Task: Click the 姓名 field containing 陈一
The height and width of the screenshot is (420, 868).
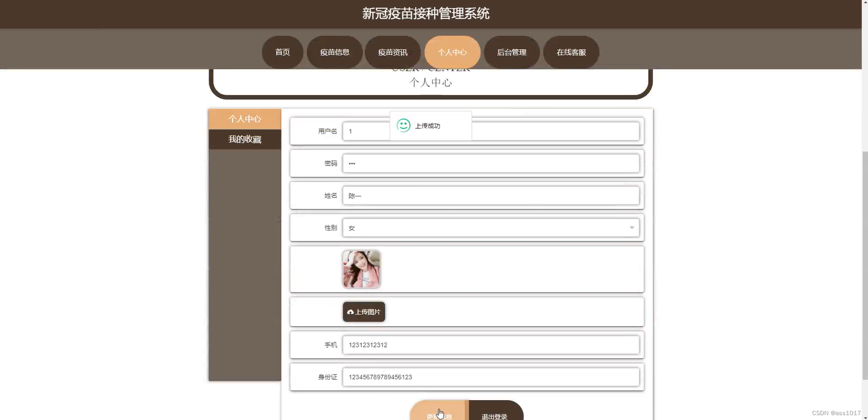Action: coord(491,195)
